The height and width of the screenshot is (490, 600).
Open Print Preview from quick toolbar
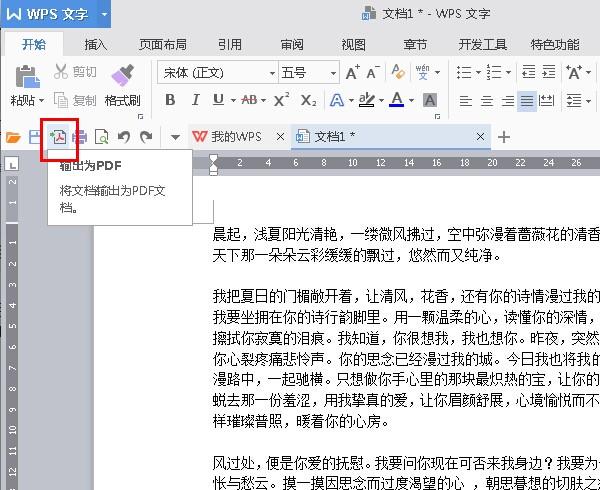pos(101,137)
